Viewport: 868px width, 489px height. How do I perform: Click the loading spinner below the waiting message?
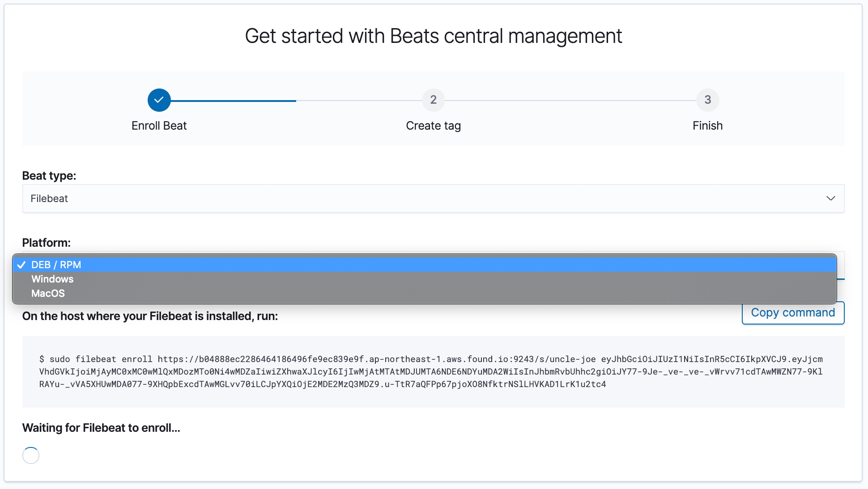(x=31, y=455)
